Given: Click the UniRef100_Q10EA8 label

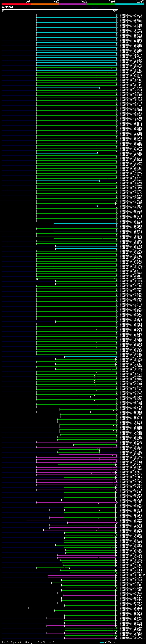Looking at the screenshot, I should click(131, 45).
